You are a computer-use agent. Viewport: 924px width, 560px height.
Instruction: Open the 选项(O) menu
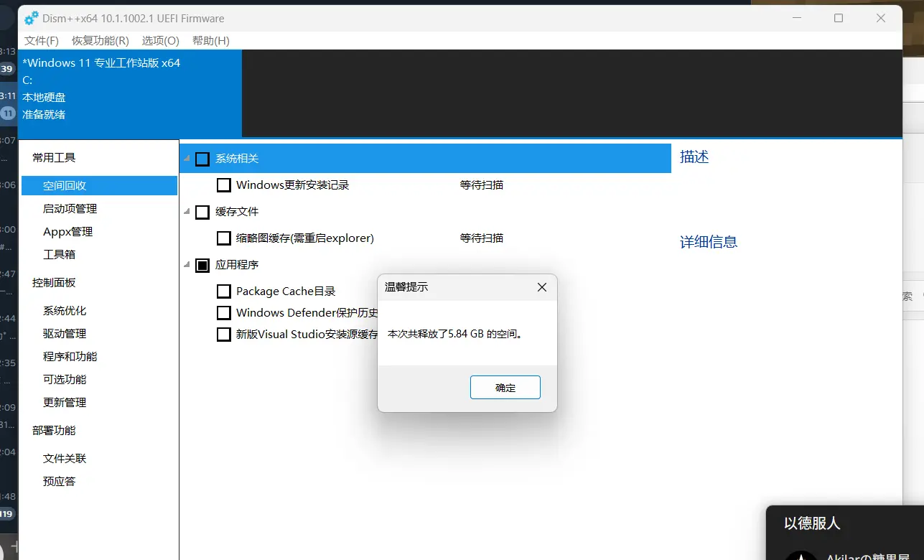pyautogui.click(x=161, y=41)
